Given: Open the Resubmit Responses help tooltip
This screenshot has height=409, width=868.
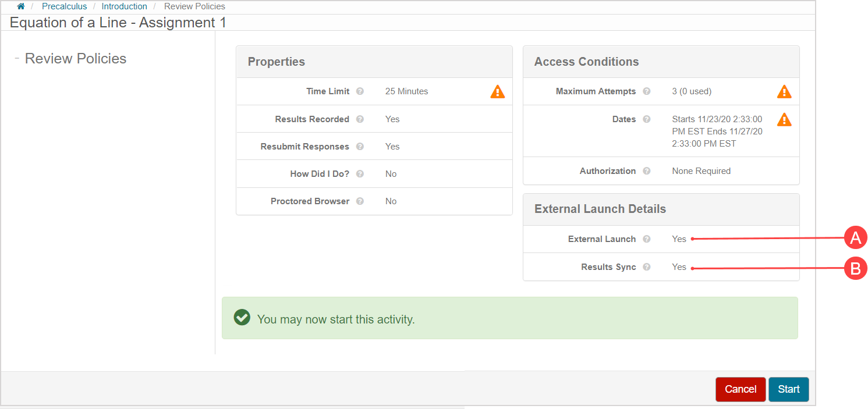Looking at the screenshot, I should (x=360, y=146).
